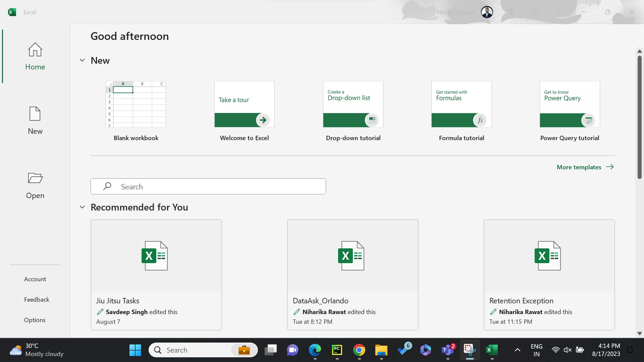The width and height of the screenshot is (644, 362).
Task: Click the scrollbar down arrow
Action: coord(639,334)
